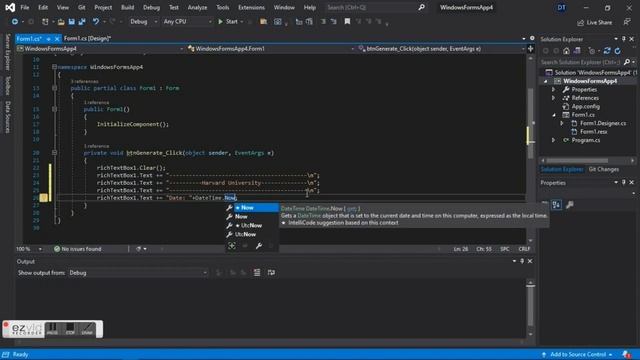Open the Show output from Debug dropdown
Screen dimensions: 640x360
(138, 273)
